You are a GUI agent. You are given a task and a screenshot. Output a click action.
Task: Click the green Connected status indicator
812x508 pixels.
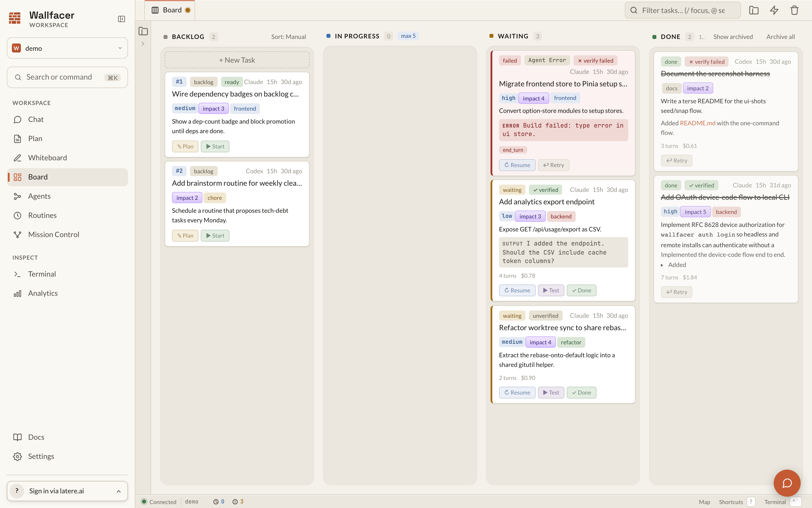159,502
